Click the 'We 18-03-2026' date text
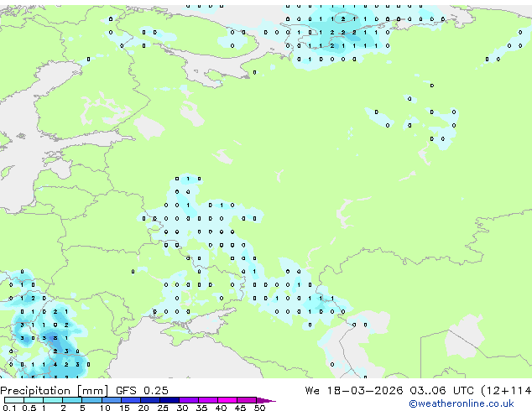 click(354, 390)
